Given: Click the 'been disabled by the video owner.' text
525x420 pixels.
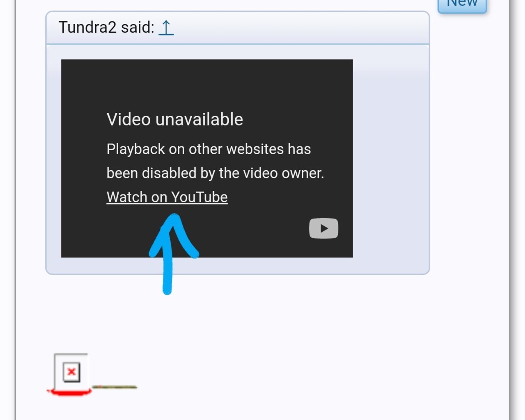Looking at the screenshot, I should click(215, 173).
